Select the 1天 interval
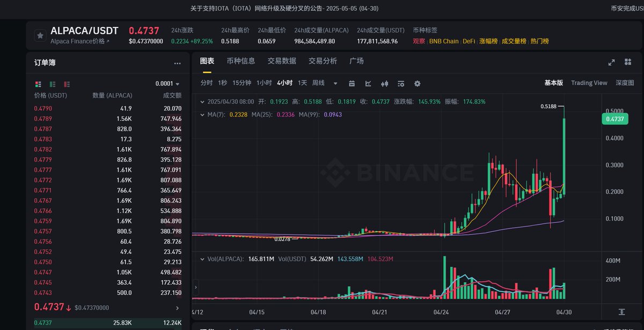Viewport: 644px width, 330px height. pos(303,83)
